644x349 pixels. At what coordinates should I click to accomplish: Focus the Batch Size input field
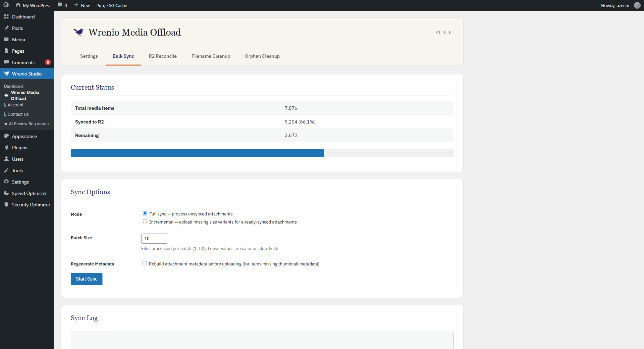tap(155, 239)
